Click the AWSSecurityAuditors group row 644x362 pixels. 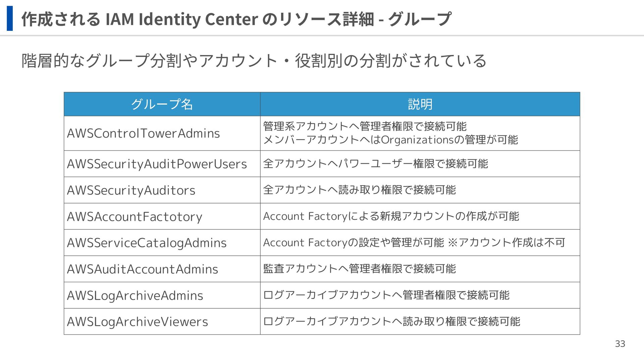[x=131, y=190]
